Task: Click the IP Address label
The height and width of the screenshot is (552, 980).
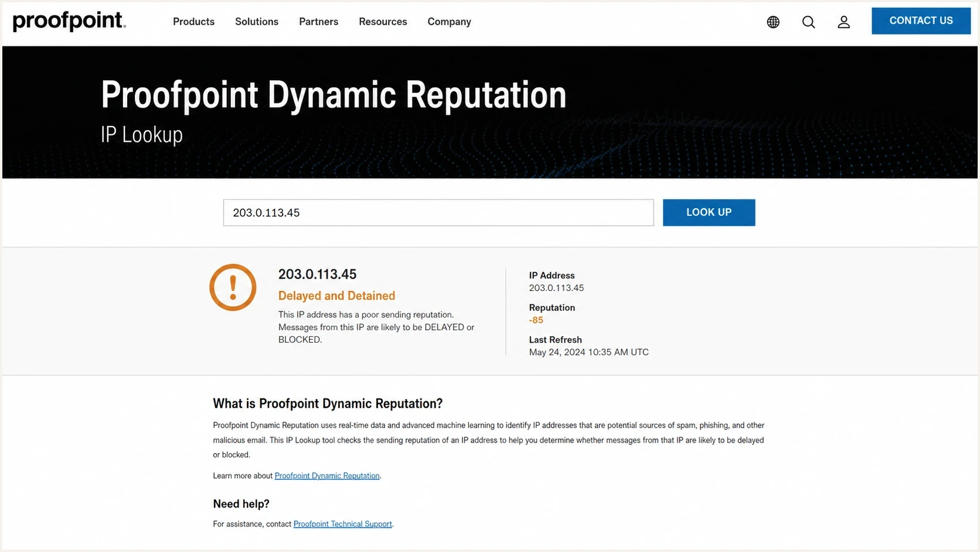Action: point(552,275)
